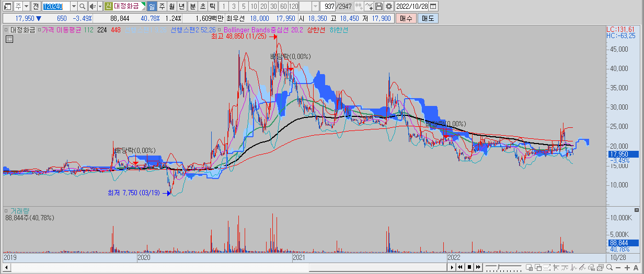The height and width of the screenshot is (274, 644).
Task: Click the bottom zoom magnifier icon
Action: [x=609, y=268]
